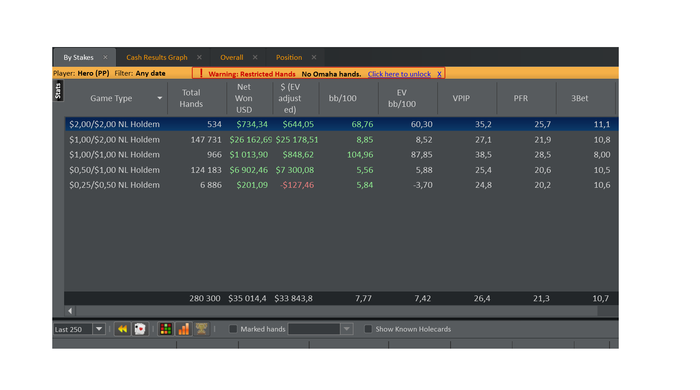Click the 124 183 total hands cell

tap(206, 170)
